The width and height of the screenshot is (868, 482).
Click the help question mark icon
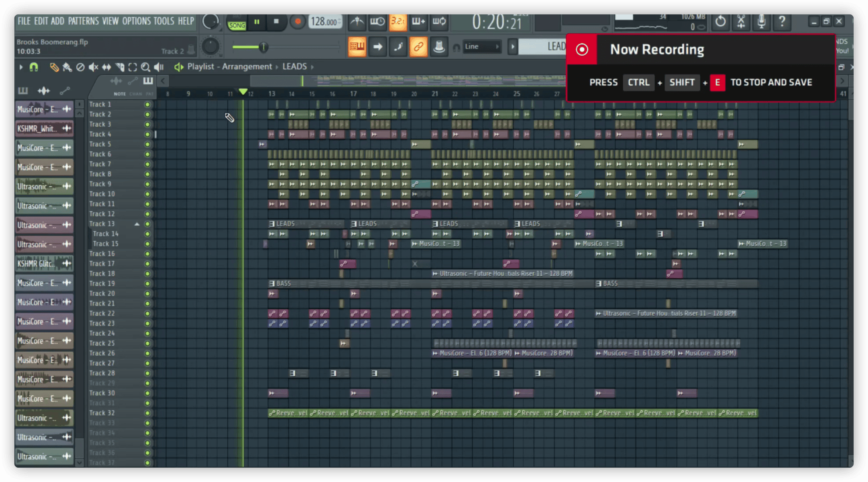[x=782, y=21]
